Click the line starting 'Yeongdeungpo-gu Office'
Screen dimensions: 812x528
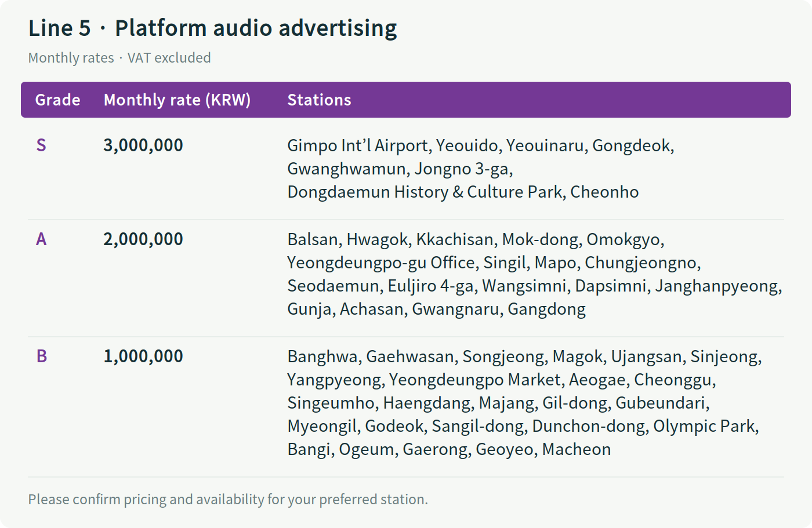click(494, 263)
